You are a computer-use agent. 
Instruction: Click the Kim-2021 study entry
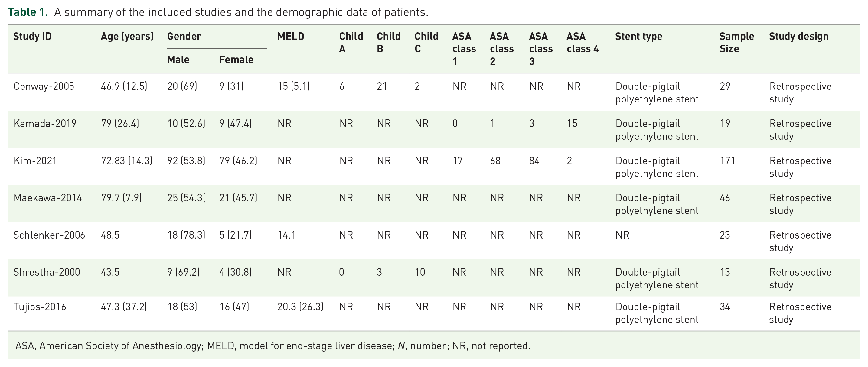click(35, 161)
